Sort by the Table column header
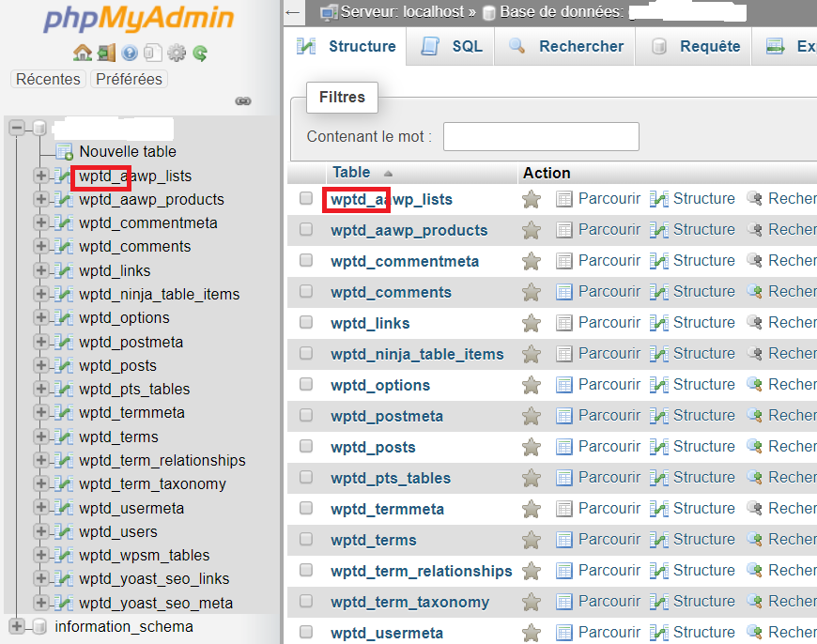817x644 pixels. coord(351,173)
